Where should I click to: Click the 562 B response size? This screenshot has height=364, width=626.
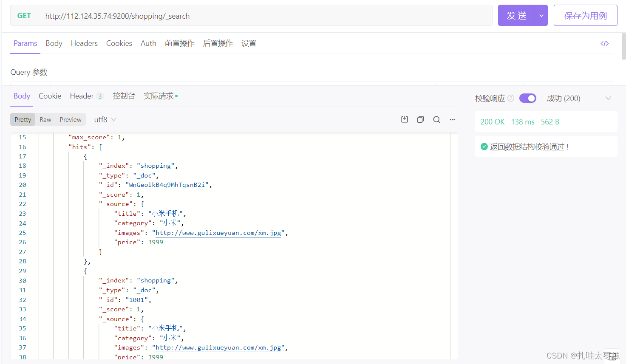coord(550,122)
